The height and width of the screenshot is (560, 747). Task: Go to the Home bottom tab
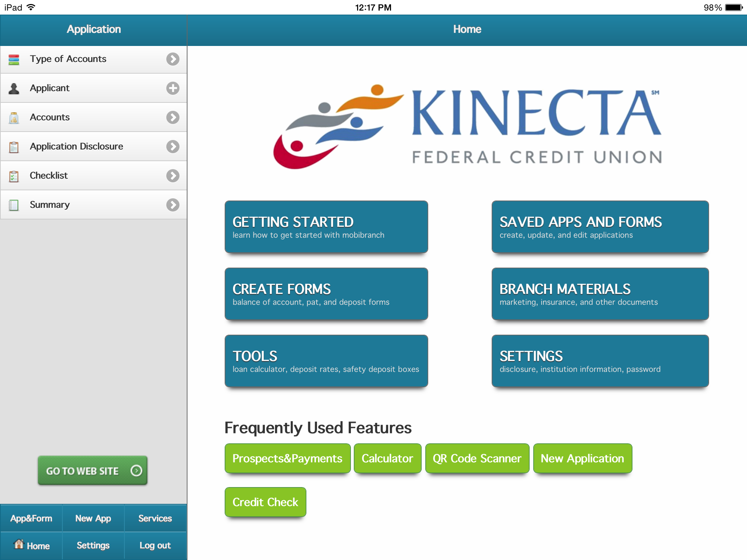click(31, 546)
